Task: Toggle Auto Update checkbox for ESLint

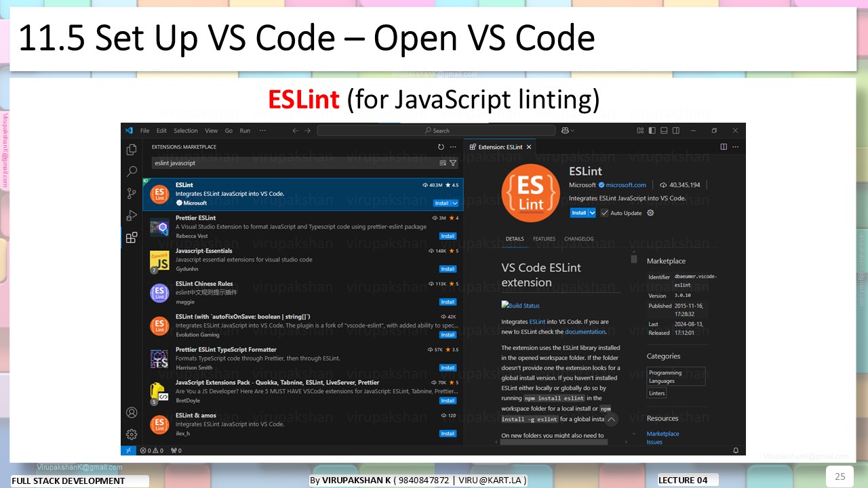Action: (604, 213)
